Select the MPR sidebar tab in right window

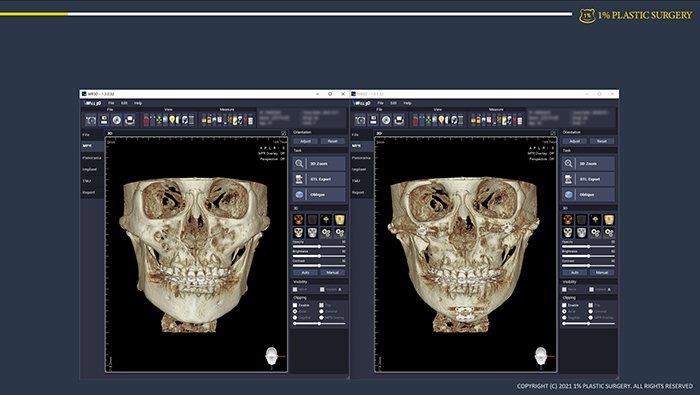point(361,146)
